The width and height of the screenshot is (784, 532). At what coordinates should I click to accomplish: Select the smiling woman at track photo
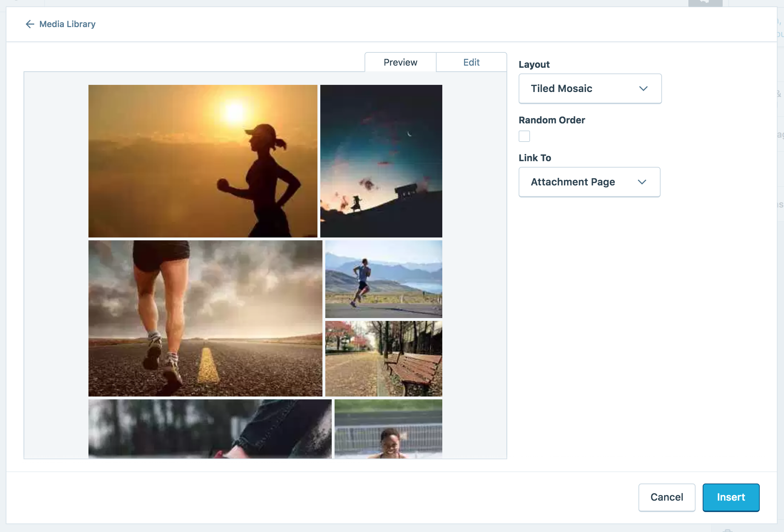point(388,429)
